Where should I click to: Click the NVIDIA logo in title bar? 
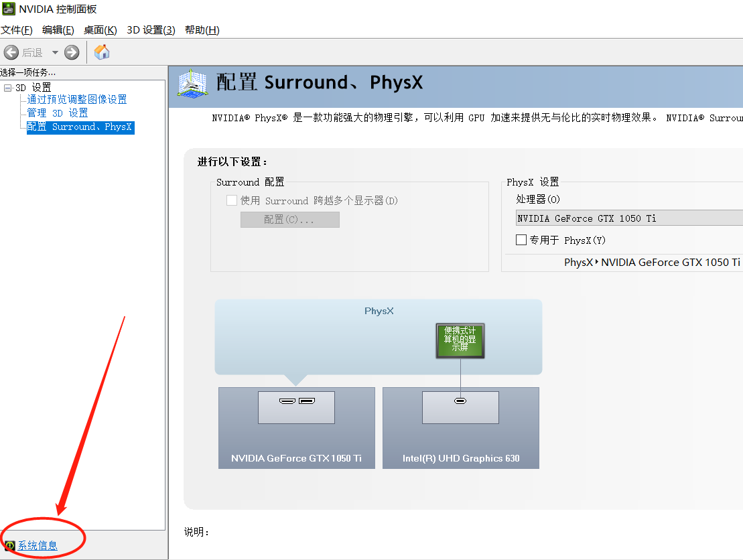pyautogui.click(x=8, y=9)
